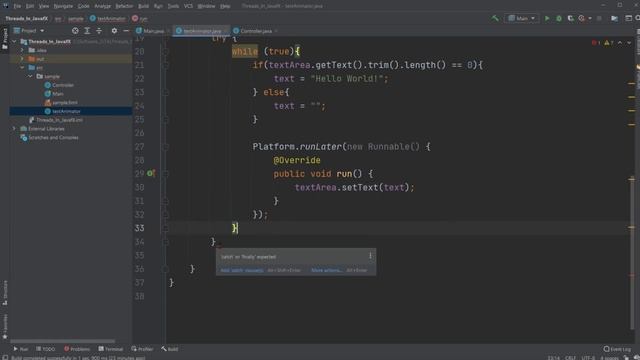Open the Problems tool window button

[77, 349]
